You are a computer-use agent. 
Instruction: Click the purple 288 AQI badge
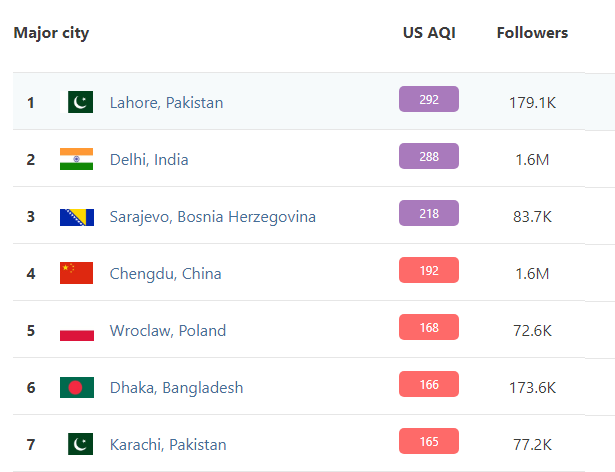pyautogui.click(x=429, y=156)
